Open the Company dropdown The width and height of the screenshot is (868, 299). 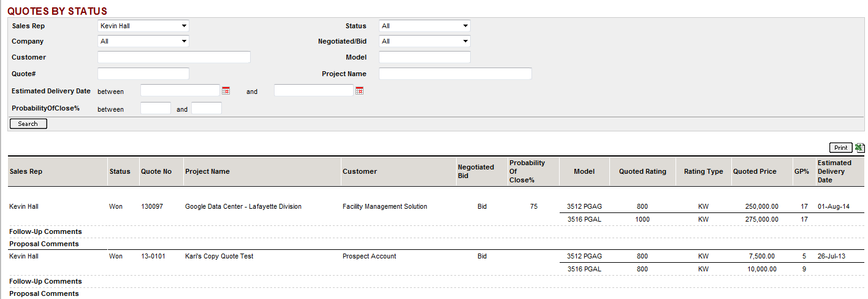[143, 41]
